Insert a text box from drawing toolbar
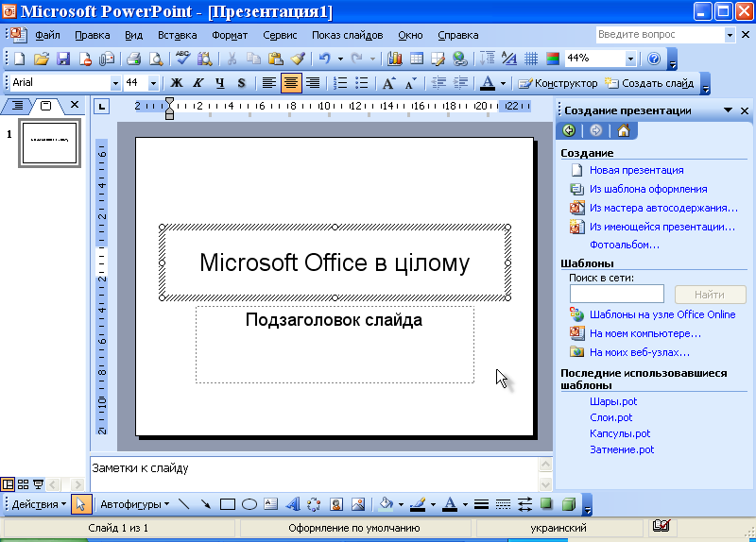 click(271, 504)
